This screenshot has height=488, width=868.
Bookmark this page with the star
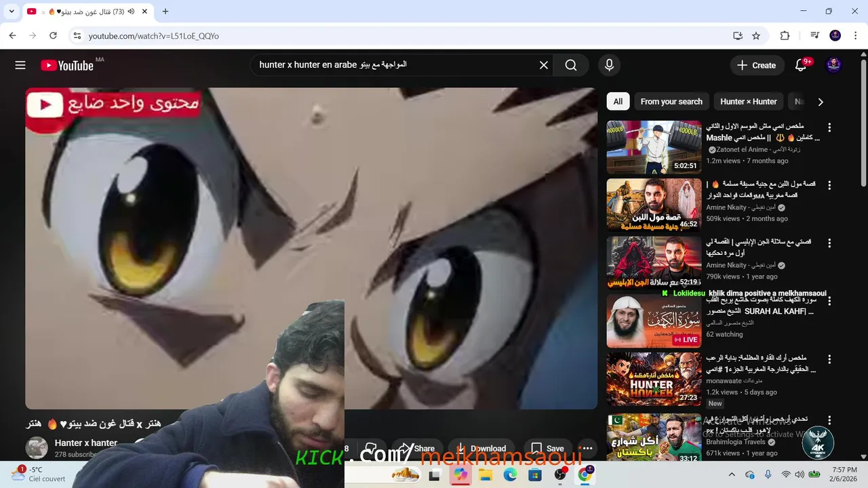pos(756,36)
